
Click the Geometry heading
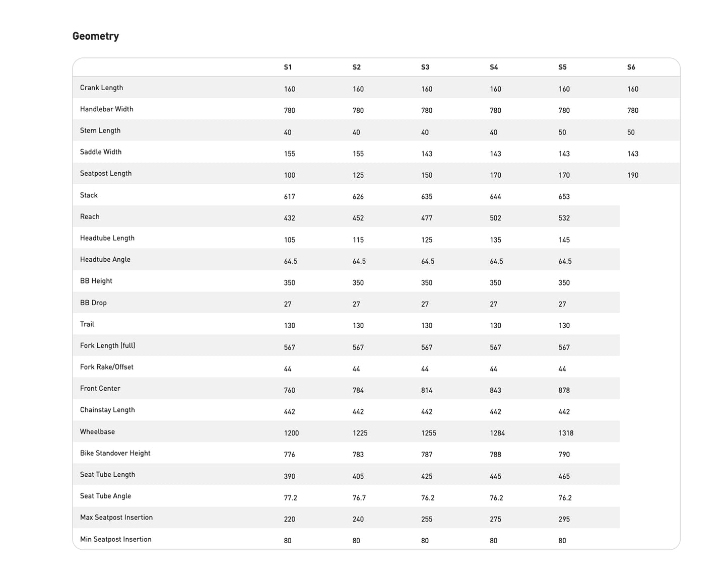pos(96,36)
